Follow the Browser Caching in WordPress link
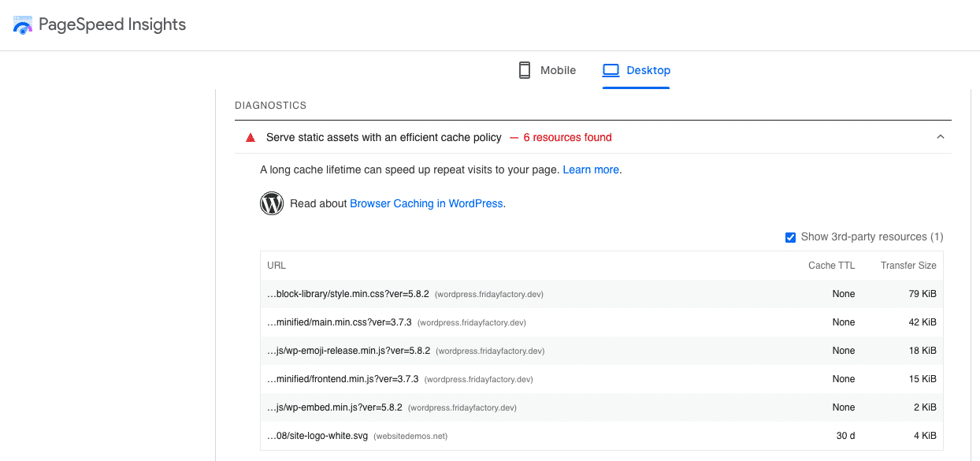This screenshot has width=980, height=461. (x=425, y=203)
